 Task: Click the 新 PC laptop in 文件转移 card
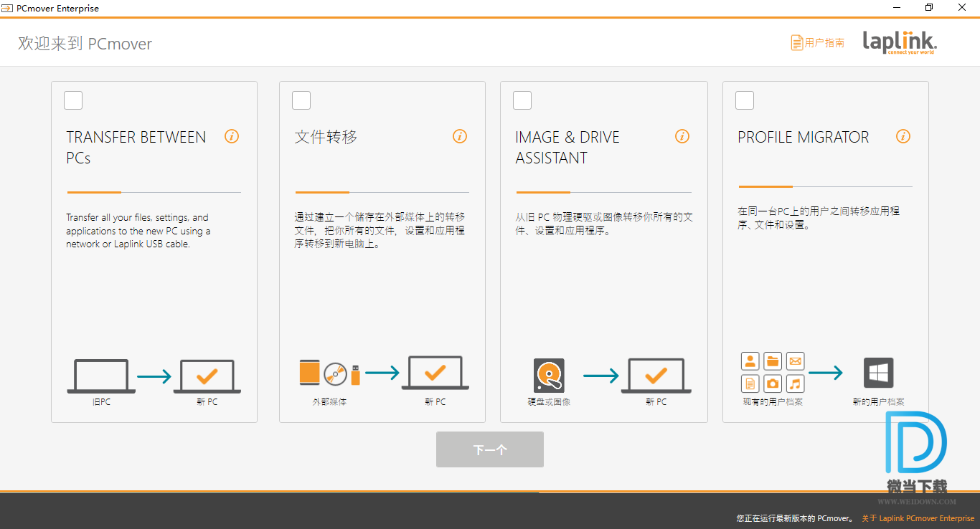pos(435,373)
